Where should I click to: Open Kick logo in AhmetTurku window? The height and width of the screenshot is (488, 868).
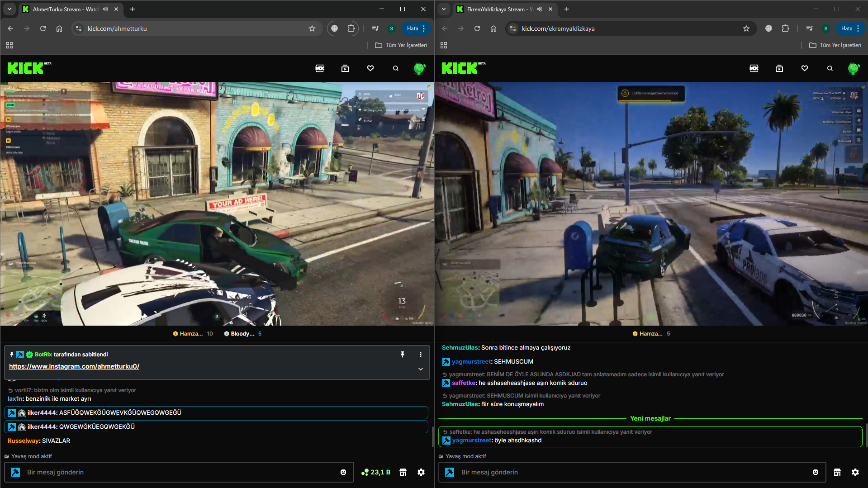[x=25, y=68]
